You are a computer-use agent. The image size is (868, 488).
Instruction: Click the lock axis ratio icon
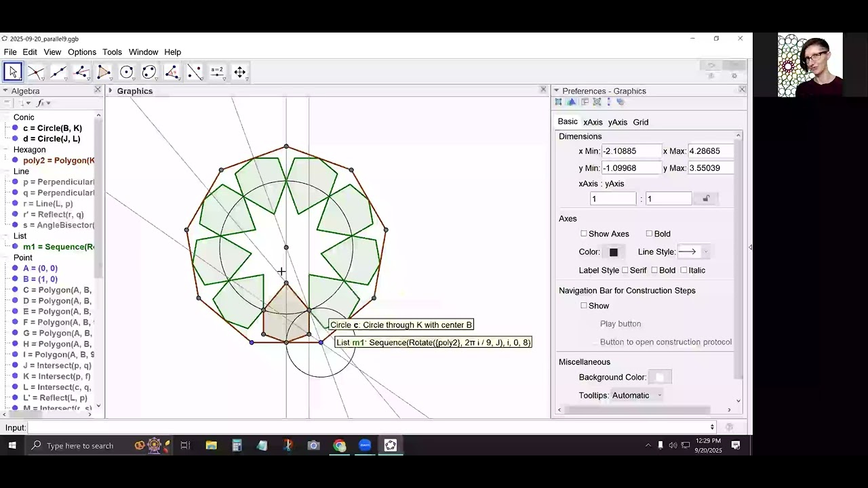tap(706, 199)
